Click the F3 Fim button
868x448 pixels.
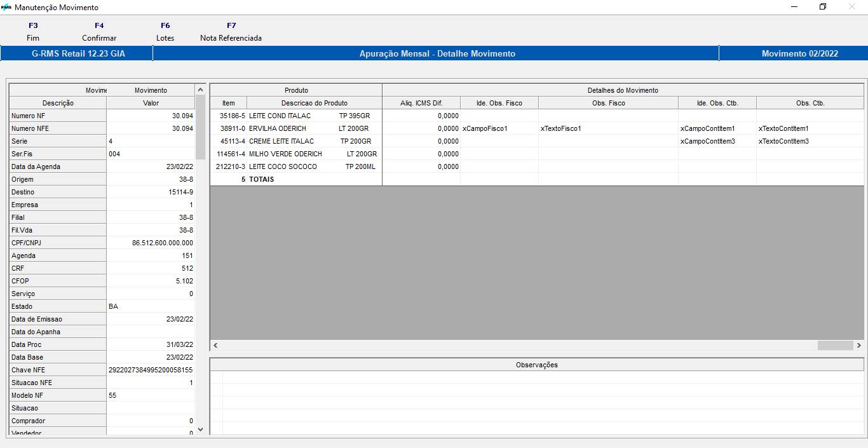pos(33,32)
